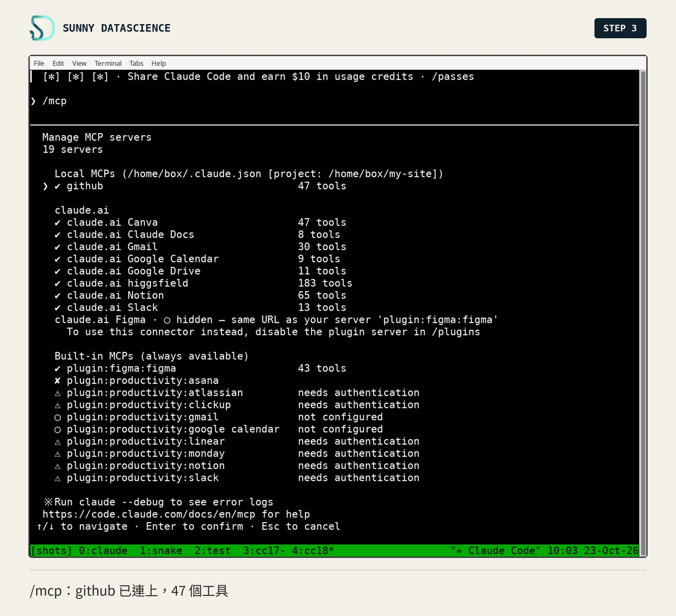Image resolution: width=676 pixels, height=616 pixels.
Task: Open the Terminal menu
Action: 108,63
